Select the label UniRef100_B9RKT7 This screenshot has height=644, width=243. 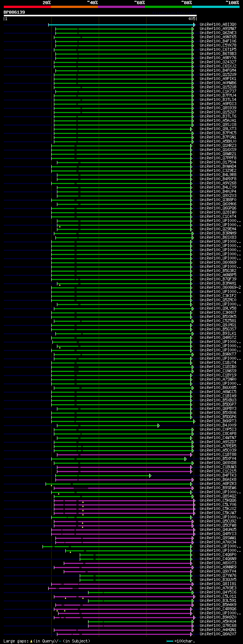(x=218, y=354)
